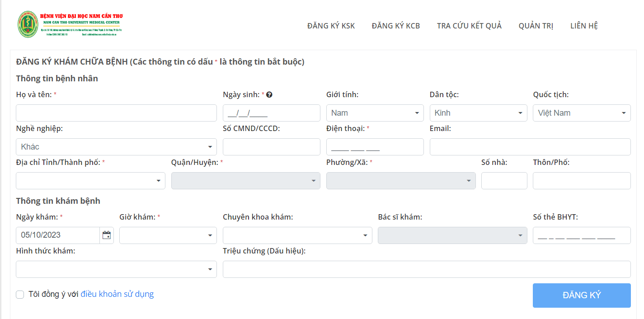Open the điều khoản sử dụng link

coord(117,294)
